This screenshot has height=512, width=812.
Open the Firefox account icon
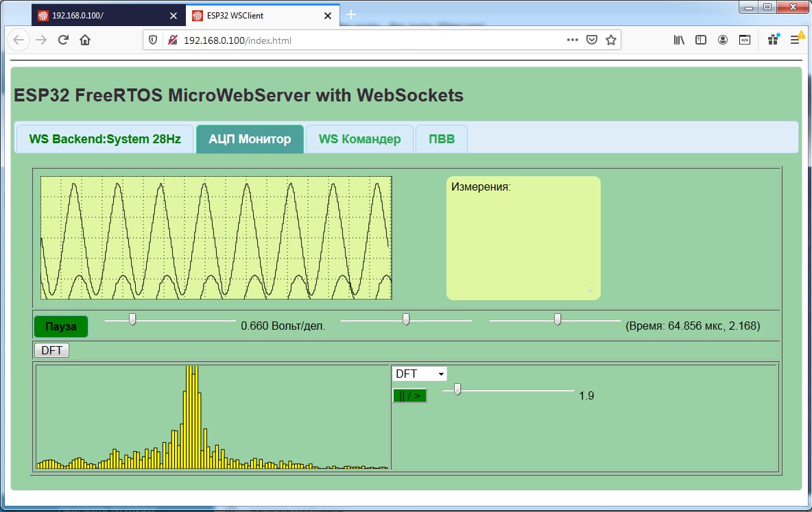tap(723, 40)
